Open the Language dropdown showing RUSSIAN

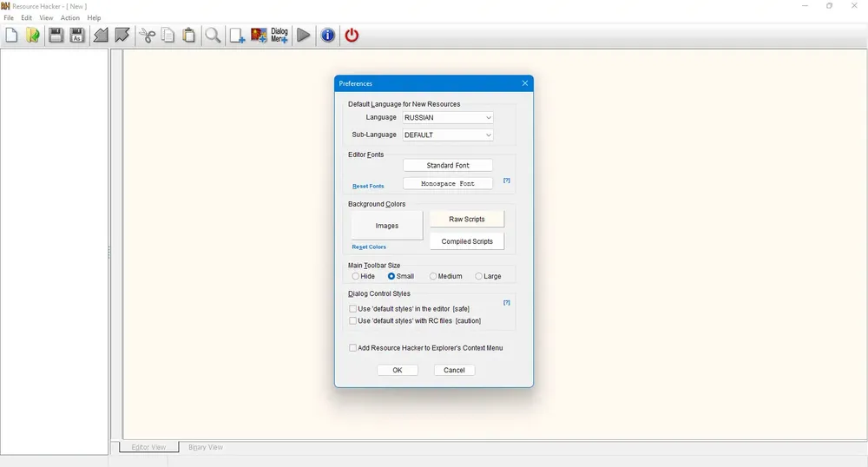[447, 117]
